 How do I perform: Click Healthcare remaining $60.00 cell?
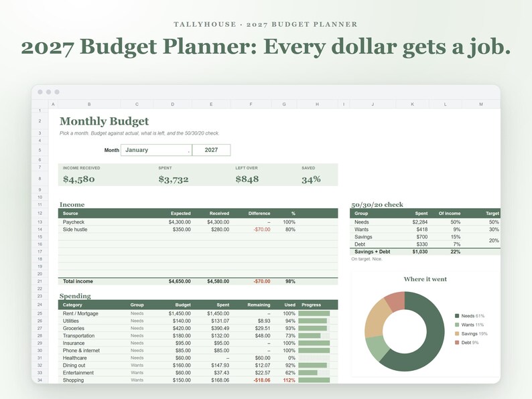[x=263, y=358]
